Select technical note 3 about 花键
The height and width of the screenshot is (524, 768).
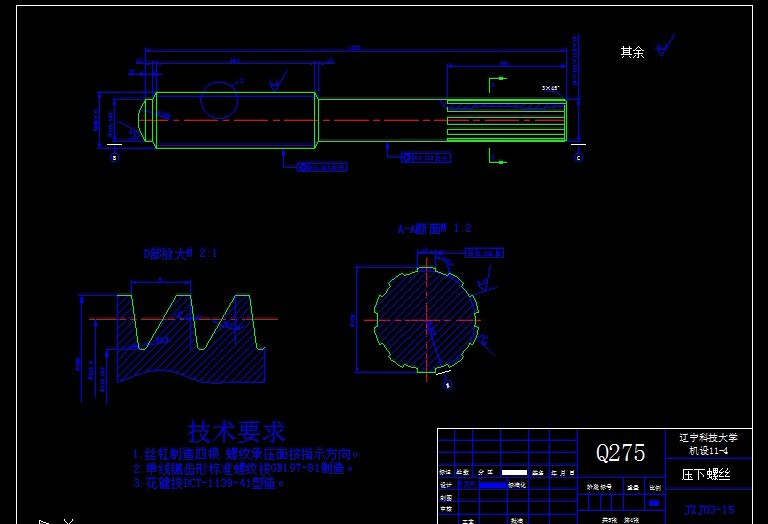coord(208,483)
